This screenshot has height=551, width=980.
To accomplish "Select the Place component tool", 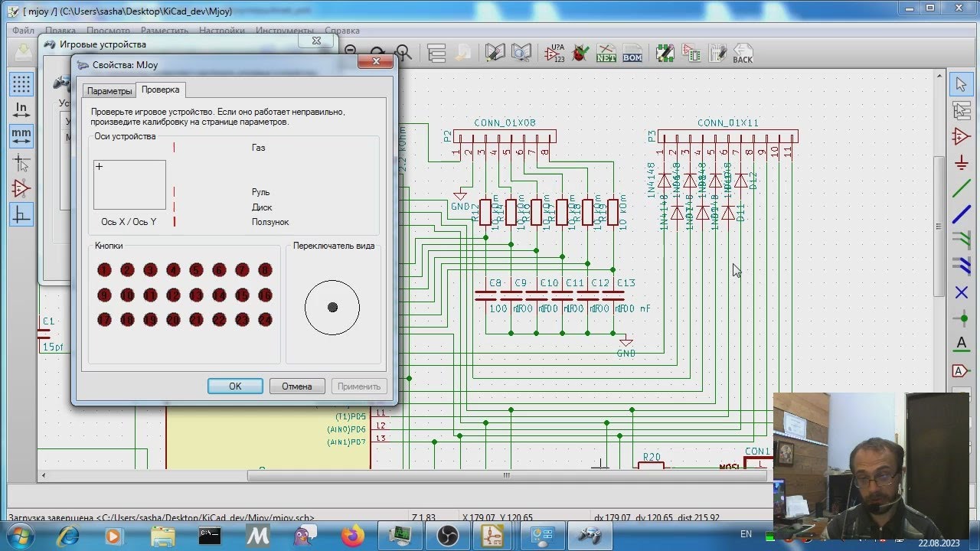I will [x=962, y=137].
